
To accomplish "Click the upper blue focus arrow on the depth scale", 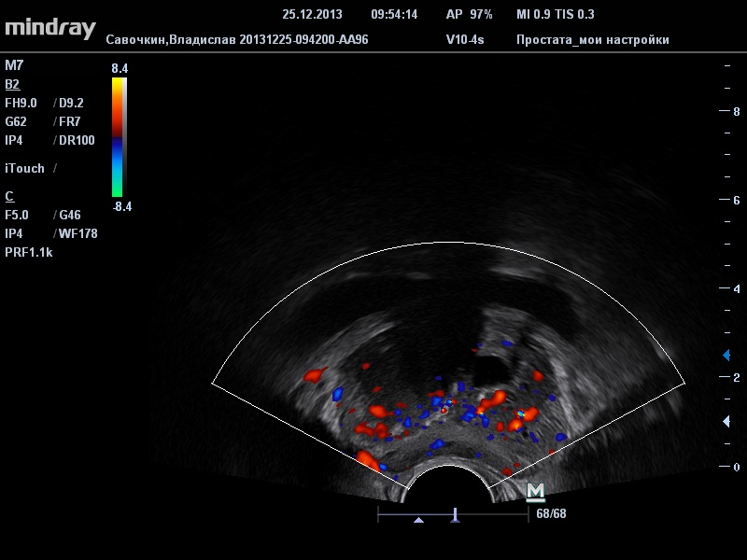I will pyautogui.click(x=726, y=355).
